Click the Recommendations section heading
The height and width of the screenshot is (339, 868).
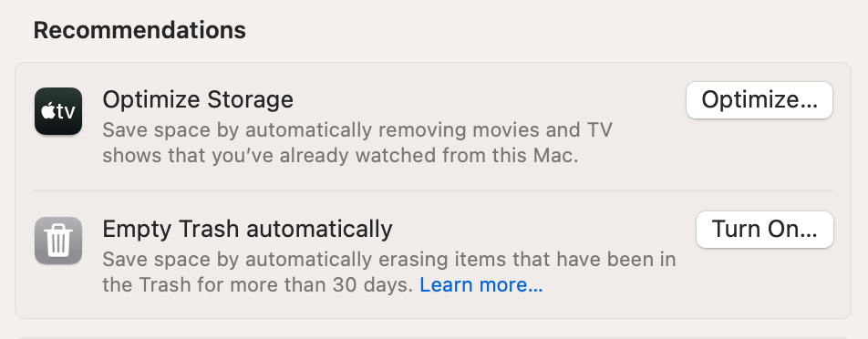139,30
